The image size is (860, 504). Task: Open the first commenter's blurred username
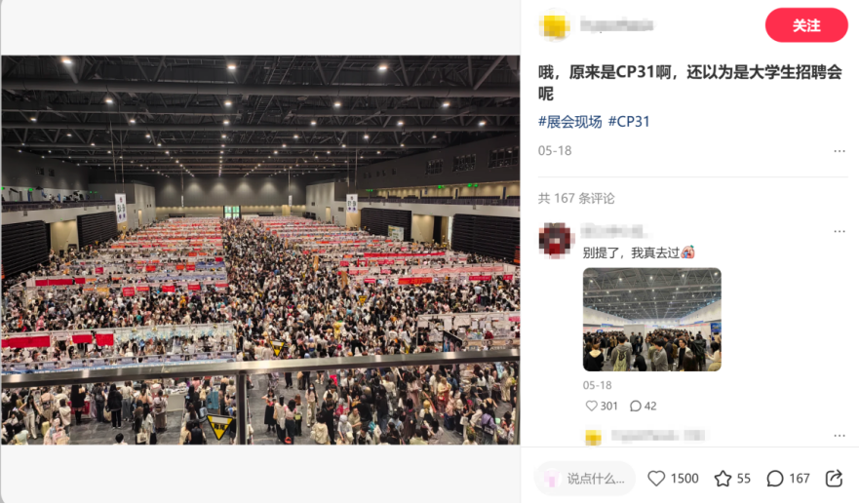point(612,231)
